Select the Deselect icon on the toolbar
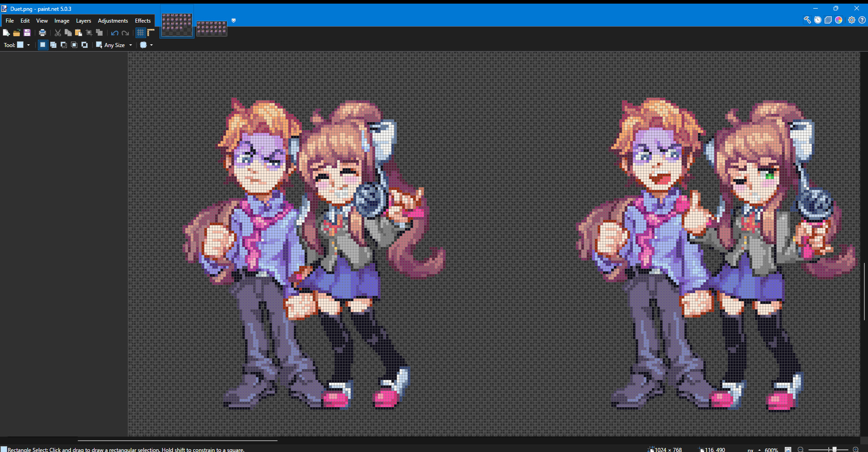The image size is (868, 452). 99,33
